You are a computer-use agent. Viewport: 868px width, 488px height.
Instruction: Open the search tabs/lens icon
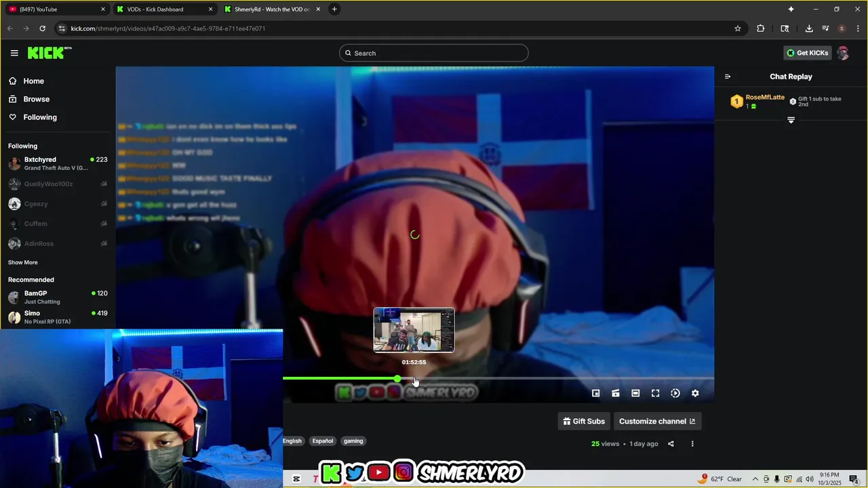coord(785,28)
